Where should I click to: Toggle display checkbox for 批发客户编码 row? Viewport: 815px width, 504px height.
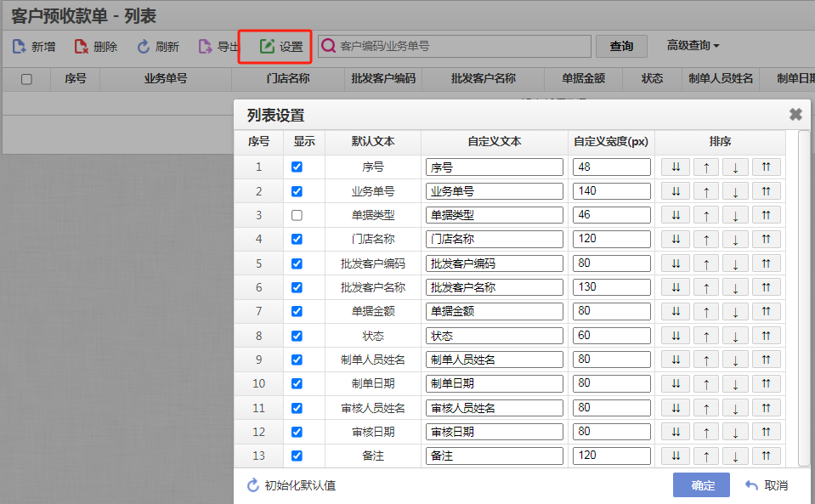297,263
